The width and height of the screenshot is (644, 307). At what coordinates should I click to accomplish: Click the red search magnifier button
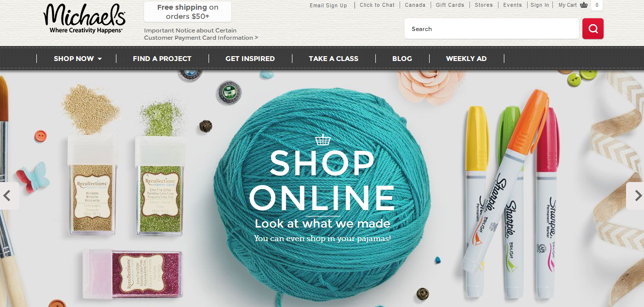(x=593, y=29)
